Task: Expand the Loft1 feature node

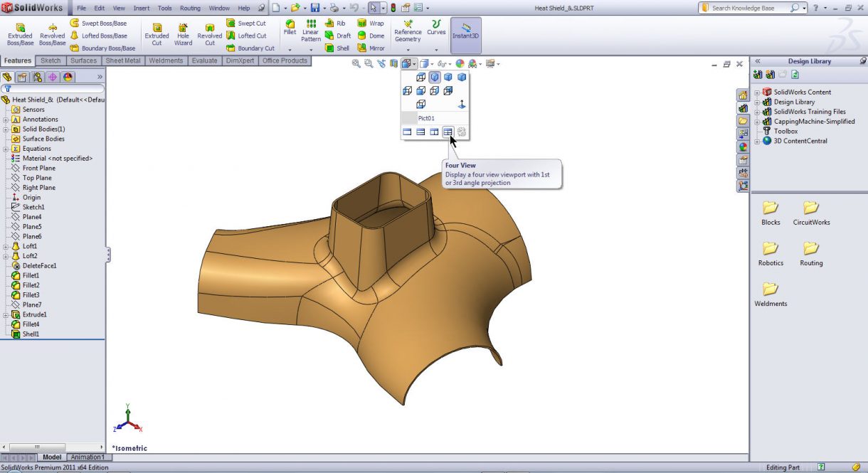Action: (x=6, y=246)
